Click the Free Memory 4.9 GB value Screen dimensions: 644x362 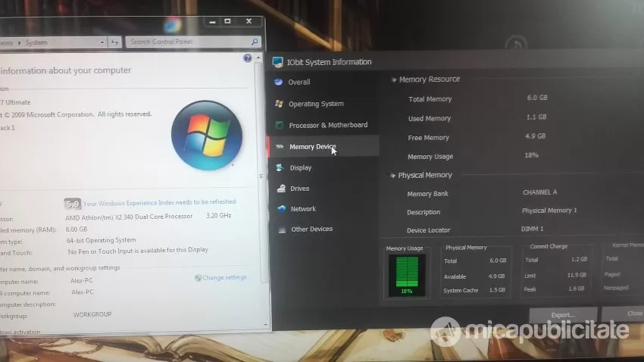(535, 136)
